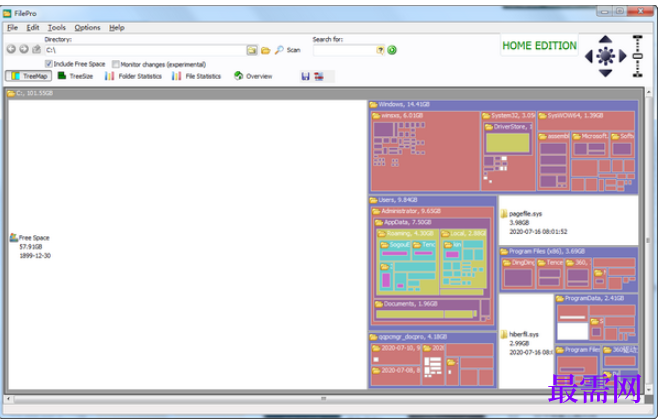Click the vertical scrollbar up arrow
660x420 pixels.
coord(649,92)
